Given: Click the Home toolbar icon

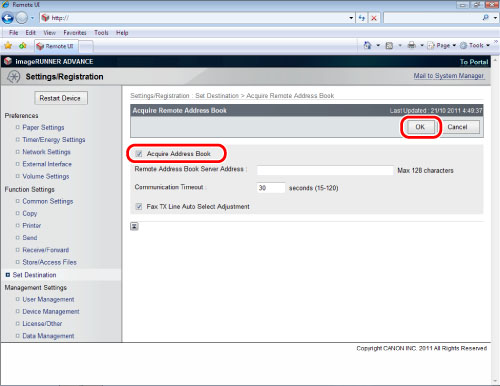Looking at the screenshot, I should 367,45.
